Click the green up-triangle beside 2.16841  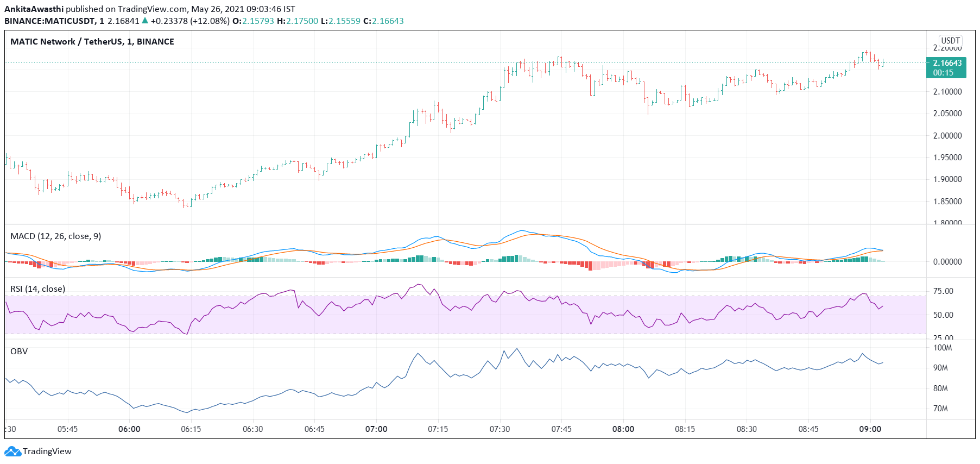point(145,21)
